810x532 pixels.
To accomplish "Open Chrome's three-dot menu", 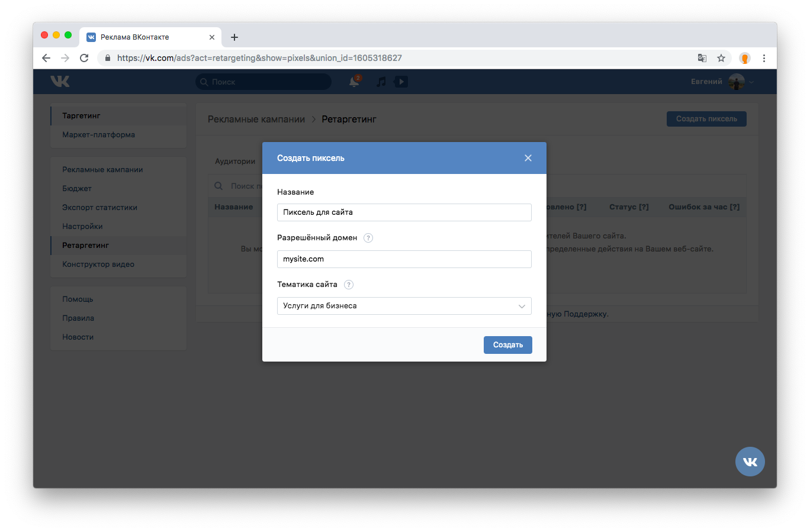I will pyautogui.click(x=764, y=58).
